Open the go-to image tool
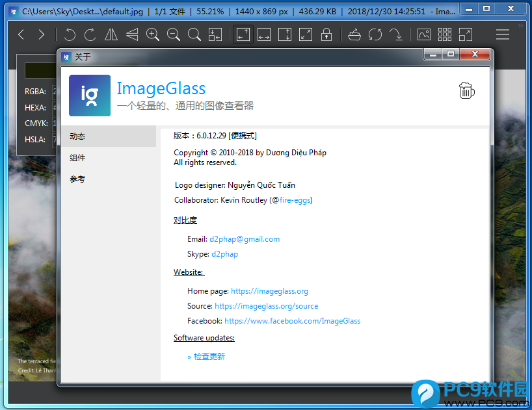Image resolution: width=532 pixels, height=410 pixels. [x=395, y=34]
